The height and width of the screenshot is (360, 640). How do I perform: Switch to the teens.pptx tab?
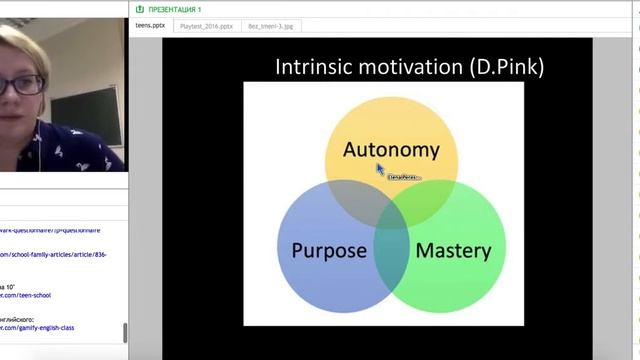(151, 26)
